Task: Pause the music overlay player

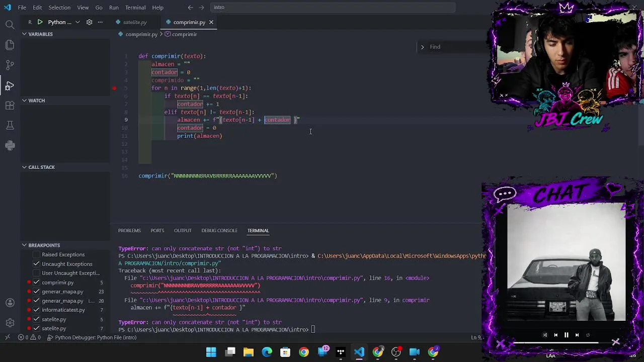Action: tap(566, 335)
